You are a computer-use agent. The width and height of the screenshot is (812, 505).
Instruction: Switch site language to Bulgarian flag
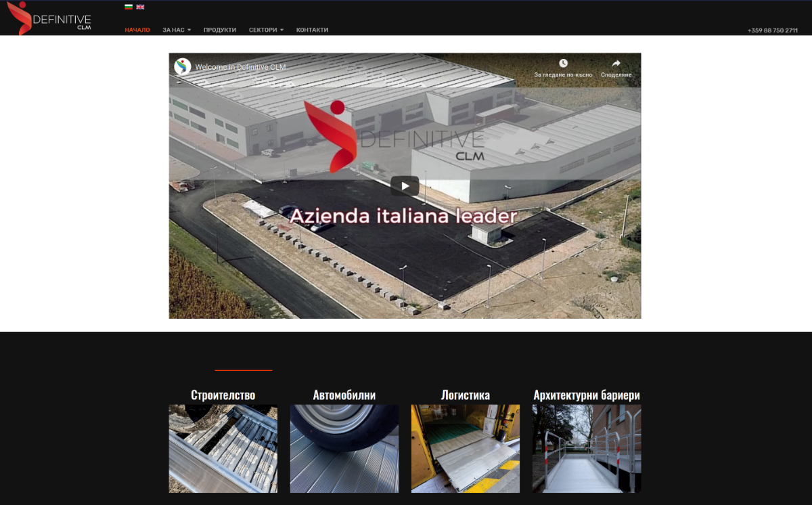coord(129,7)
